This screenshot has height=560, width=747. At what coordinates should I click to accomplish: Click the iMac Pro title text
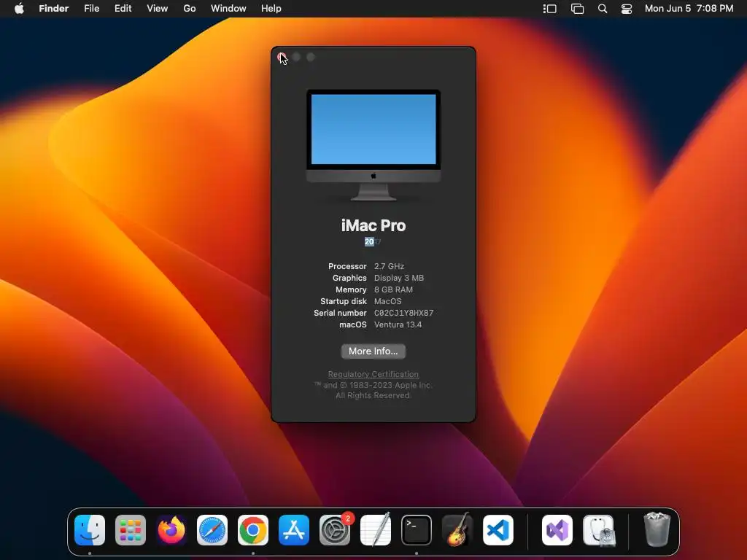(x=373, y=226)
